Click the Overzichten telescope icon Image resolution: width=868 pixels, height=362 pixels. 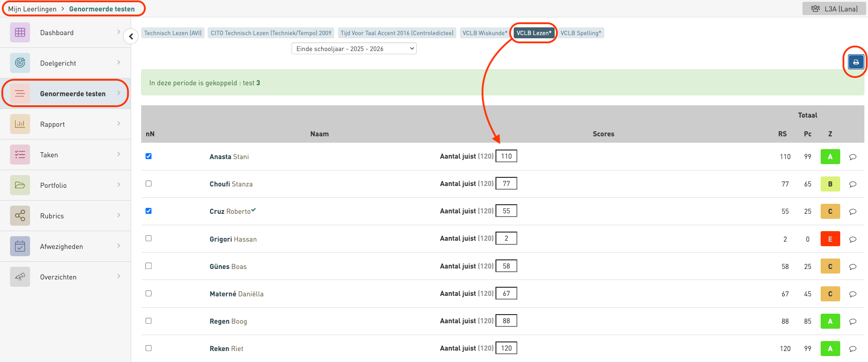pos(20,277)
